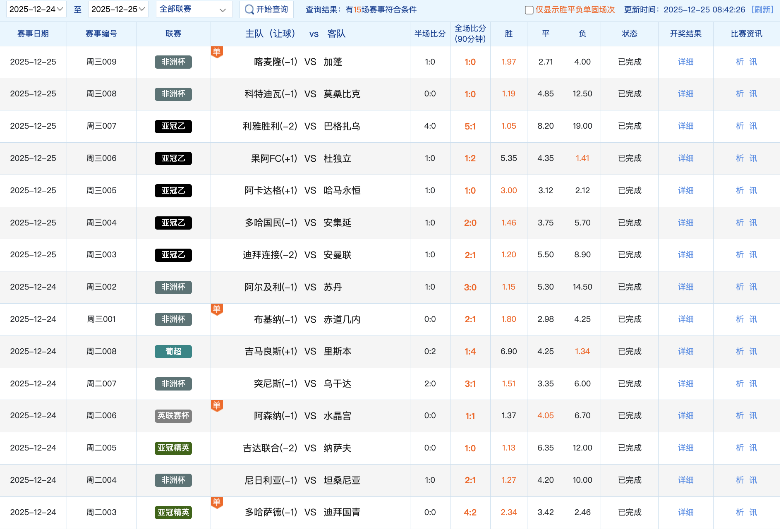Click the 单 badge on 多哈萨德 match
This screenshot has width=781, height=532.
point(217,503)
